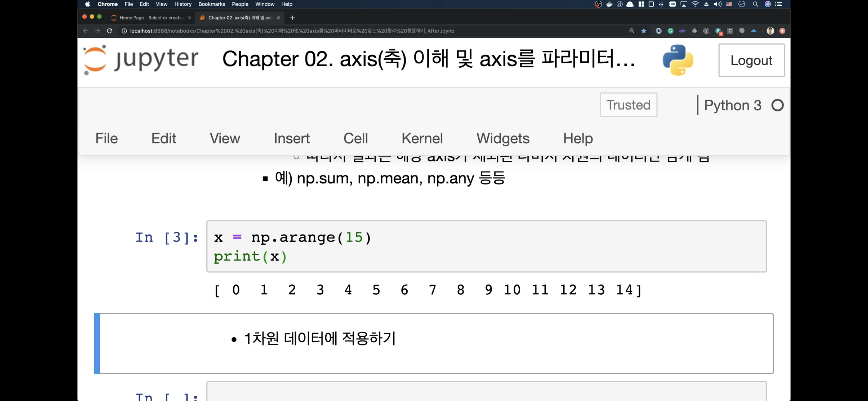Reload the current page
Image resolution: width=868 pixels, height=401 pixels.
[109, 31]
